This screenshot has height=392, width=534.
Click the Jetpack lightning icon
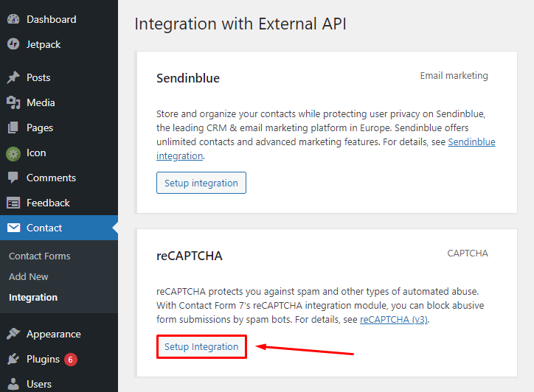[x=13, y=44]
